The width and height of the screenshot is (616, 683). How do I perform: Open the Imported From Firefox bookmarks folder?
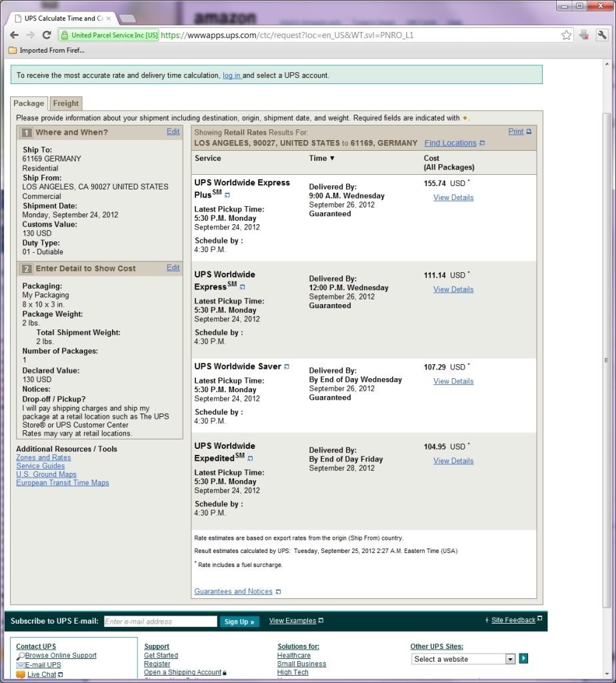coord(47,51)
